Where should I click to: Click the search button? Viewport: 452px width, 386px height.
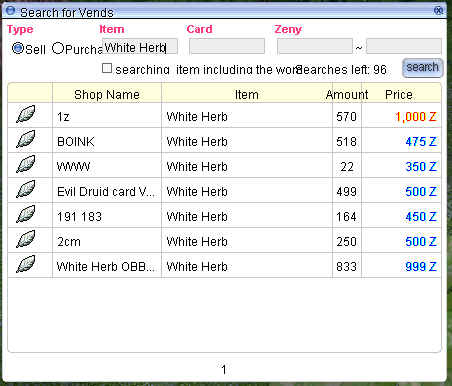pyautogui.click(x=423, y=68)
